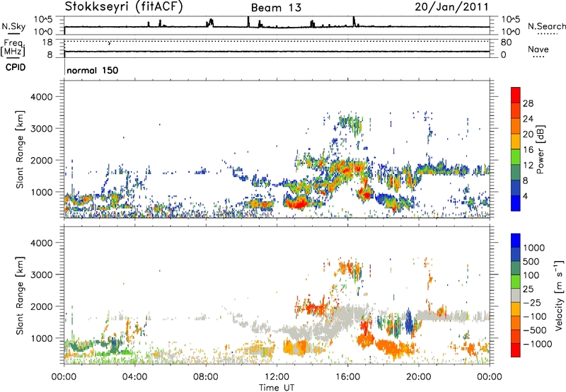The image size is (566, 392).
Task: Click the '1000' velocity colorbar value
Action: [x=534, y=248]
